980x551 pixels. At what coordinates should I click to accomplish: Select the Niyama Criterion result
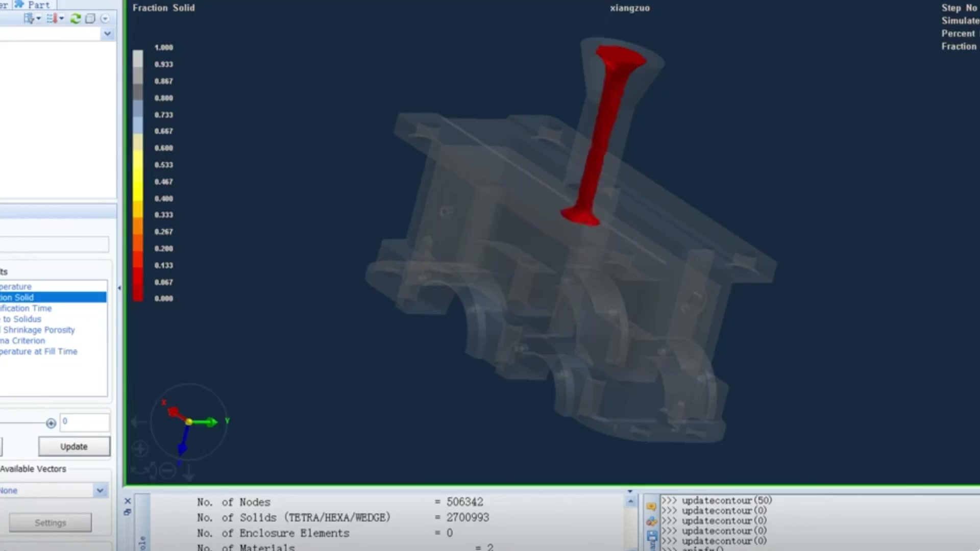pyautogui.click(x=53, y=340)
